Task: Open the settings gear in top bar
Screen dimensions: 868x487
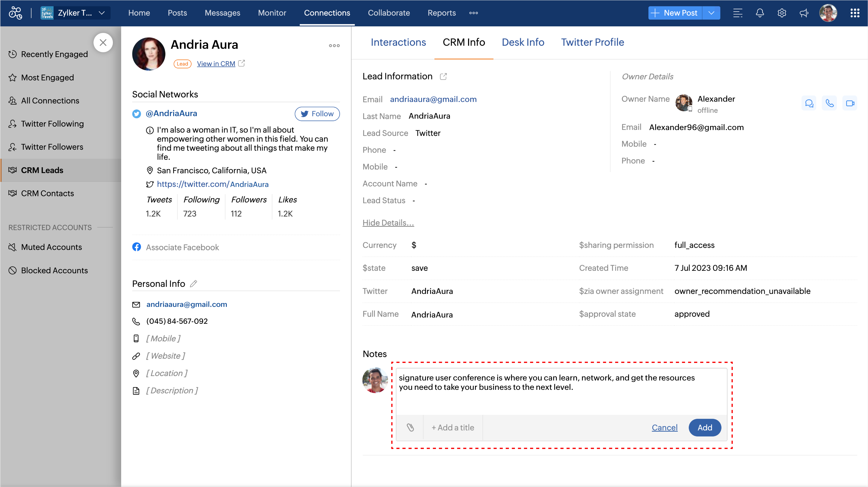Action: (x=782, y=13)
